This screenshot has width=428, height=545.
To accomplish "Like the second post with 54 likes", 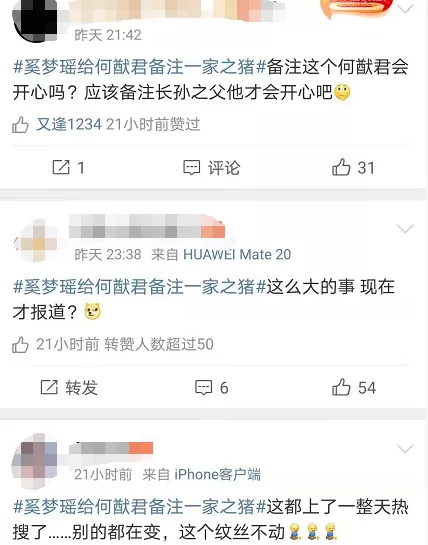I will pyautogui.click(x=354, y=388).
